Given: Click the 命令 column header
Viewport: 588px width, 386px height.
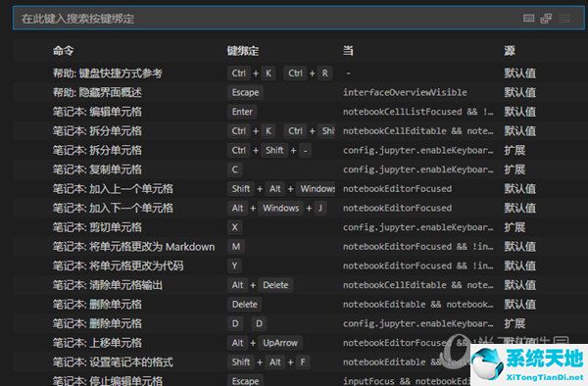Looking at the screenshot, I should tap(63, 51).
